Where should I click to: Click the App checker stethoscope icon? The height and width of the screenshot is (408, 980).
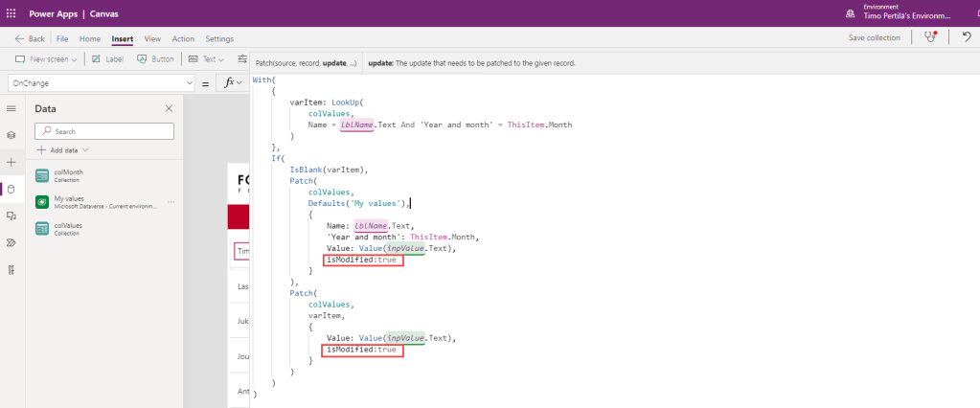(928, 37)
